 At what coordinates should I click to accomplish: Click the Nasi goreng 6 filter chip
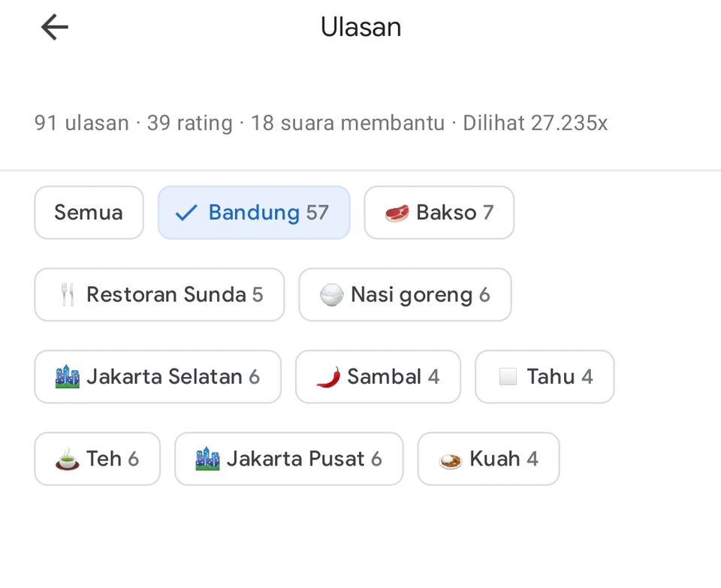click(x=405, y=294)
